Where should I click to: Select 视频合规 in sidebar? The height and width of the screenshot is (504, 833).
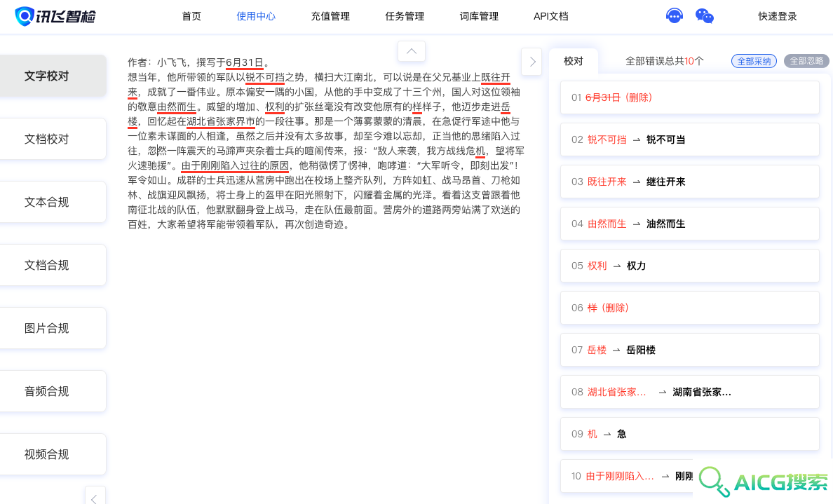52,455
